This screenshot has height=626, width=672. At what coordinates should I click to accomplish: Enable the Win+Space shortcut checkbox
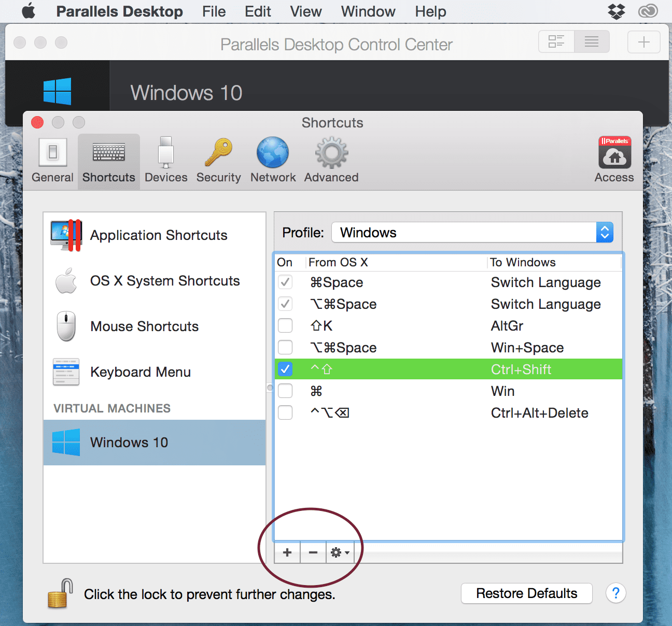tap(285, 348)
